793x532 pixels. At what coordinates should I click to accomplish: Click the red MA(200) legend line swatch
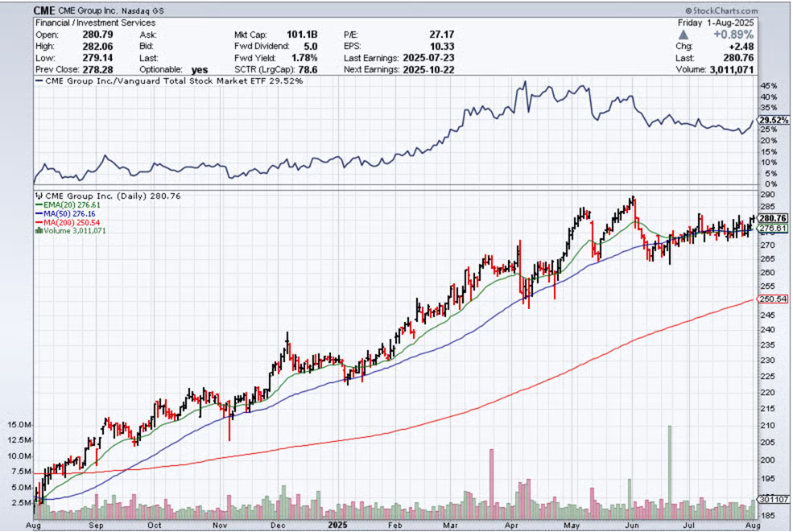pos(39,222)
